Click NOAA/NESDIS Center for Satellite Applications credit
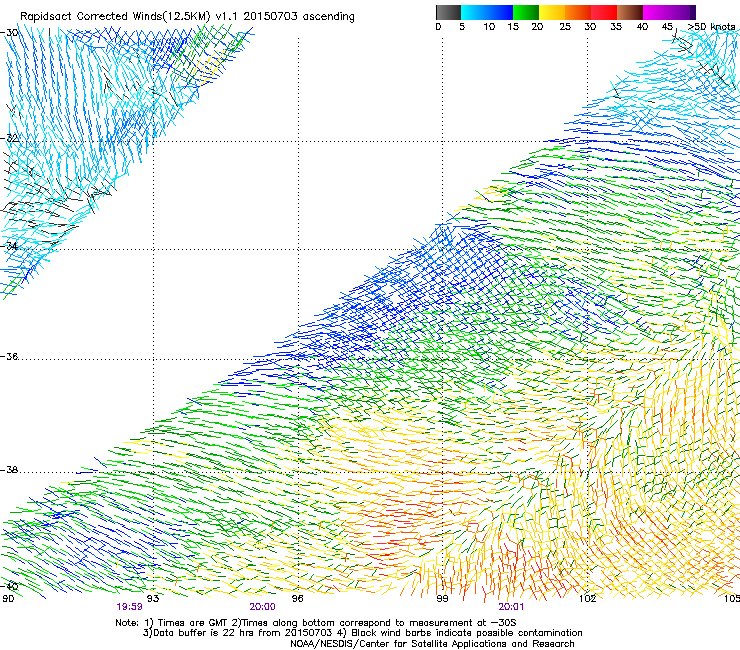 pos(432,644)
